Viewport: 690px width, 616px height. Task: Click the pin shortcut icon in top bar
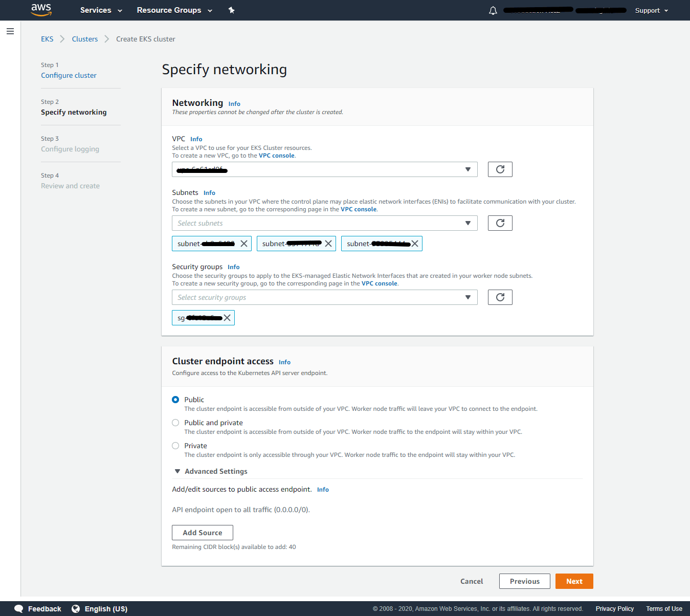pyautogui.click(x=231, y=10)
